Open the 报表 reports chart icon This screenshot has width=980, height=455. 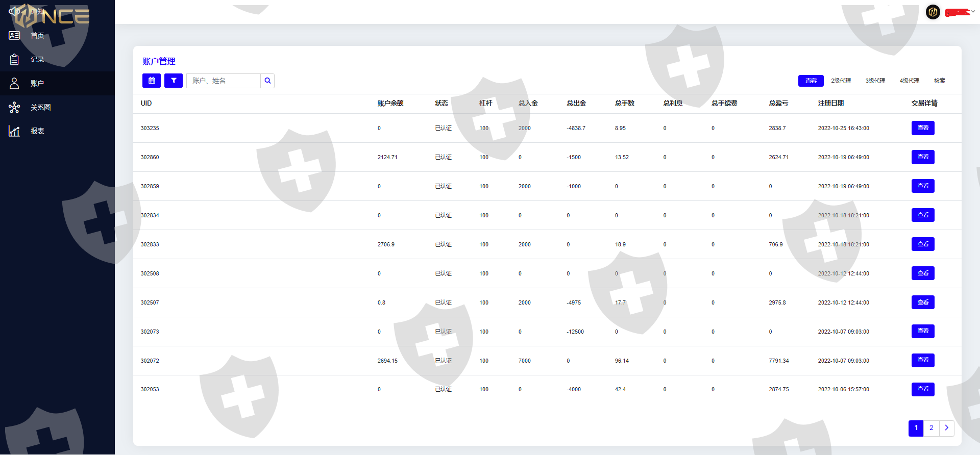[x=14, y=131]
